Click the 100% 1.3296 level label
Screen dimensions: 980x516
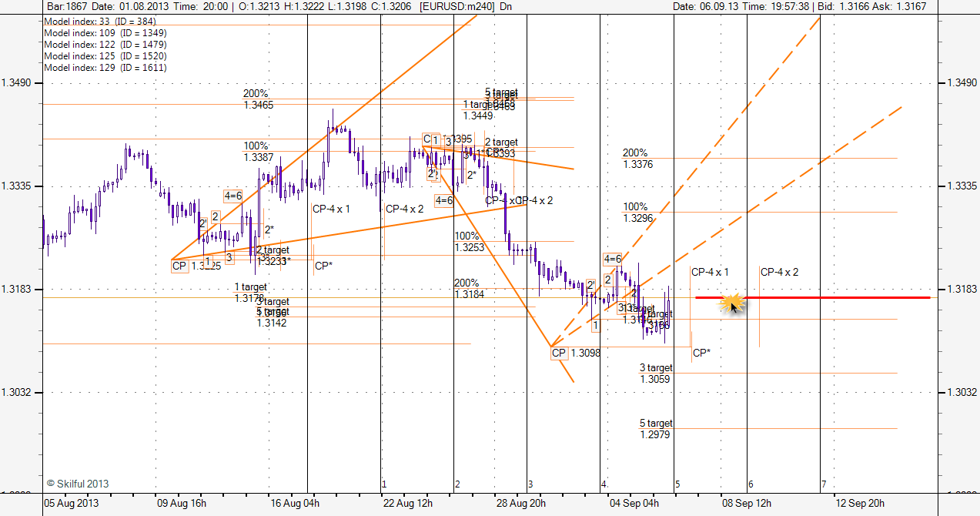(637, 213)
